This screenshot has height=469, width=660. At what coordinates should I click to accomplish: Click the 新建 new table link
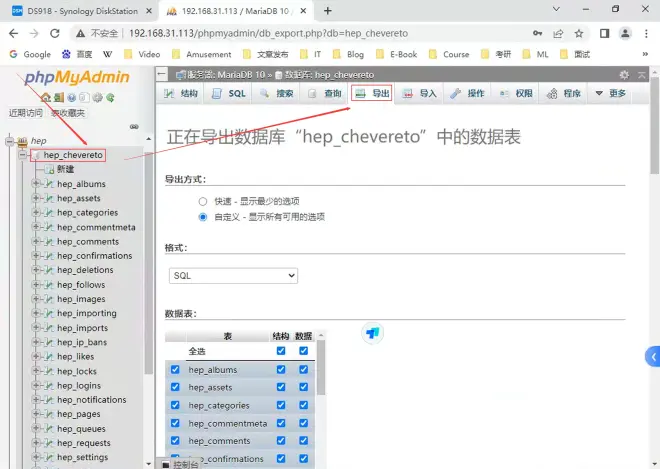click(66, 169)
